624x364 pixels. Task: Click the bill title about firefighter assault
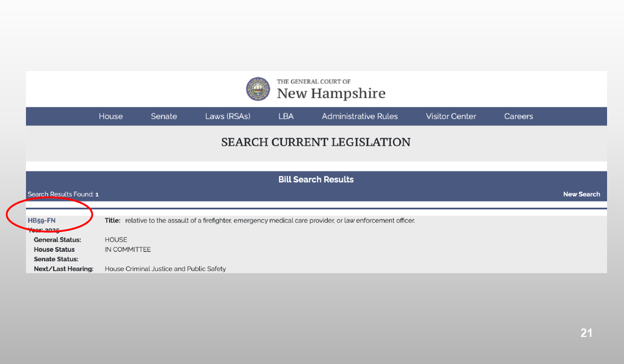click(x=270, y=221)
